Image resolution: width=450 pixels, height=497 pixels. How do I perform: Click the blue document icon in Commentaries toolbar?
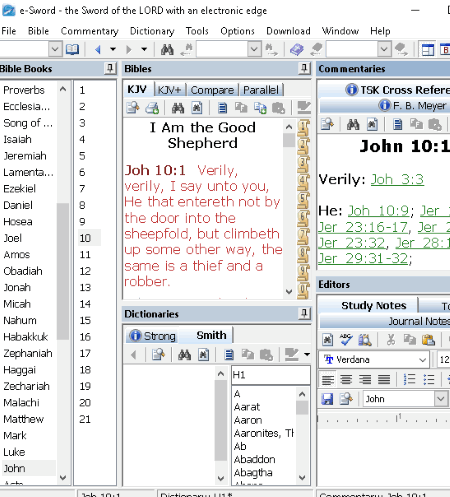click(x=397, y=125)
